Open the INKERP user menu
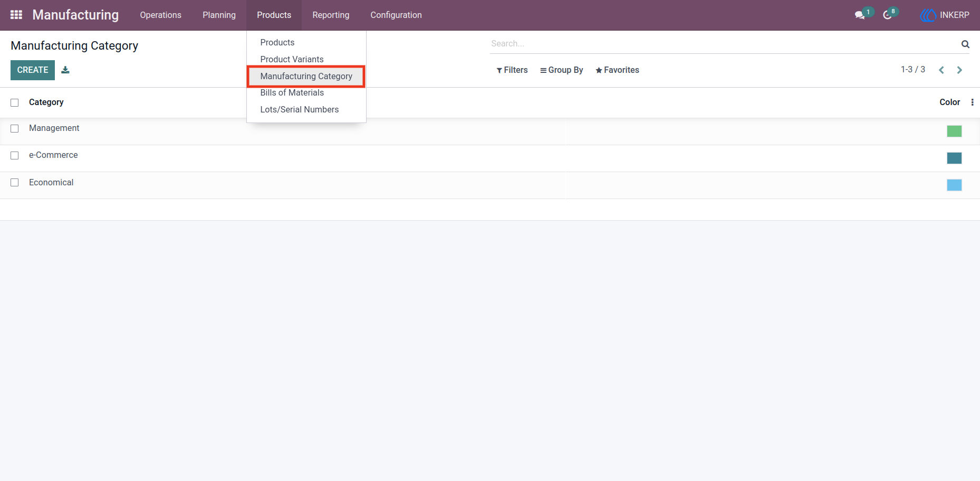980x481 pixels. pos(945,15)
